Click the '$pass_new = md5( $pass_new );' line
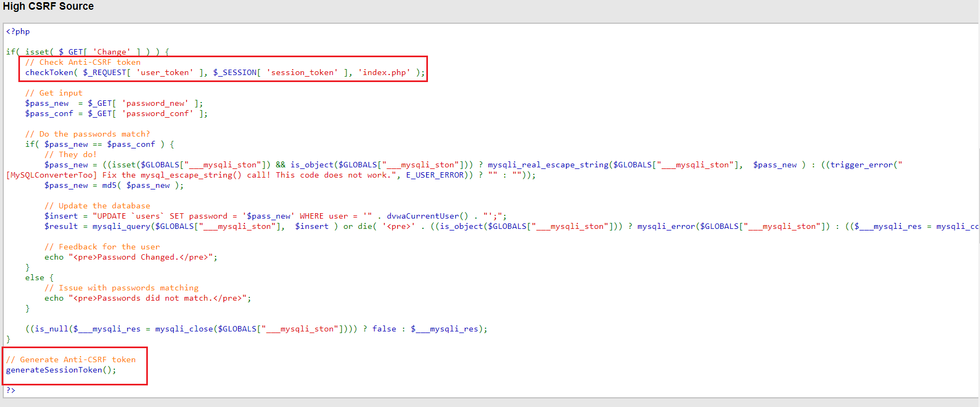This screenshot has height=407, width=980. click(114, 185)
